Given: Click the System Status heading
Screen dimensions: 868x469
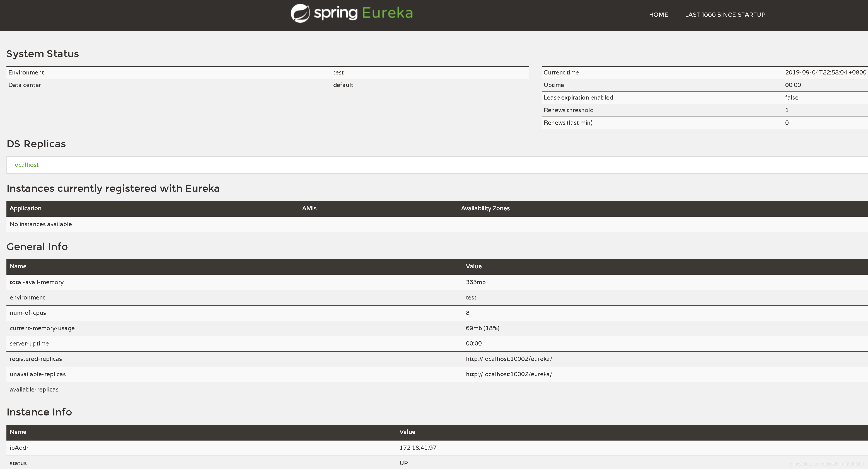Looking at the screenshot, I should [x=42, y=54].
